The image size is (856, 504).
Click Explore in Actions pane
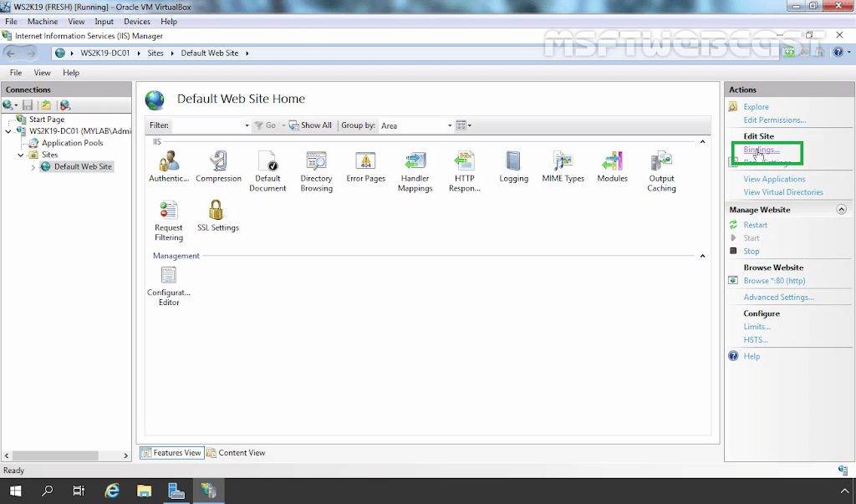[756, 107]
